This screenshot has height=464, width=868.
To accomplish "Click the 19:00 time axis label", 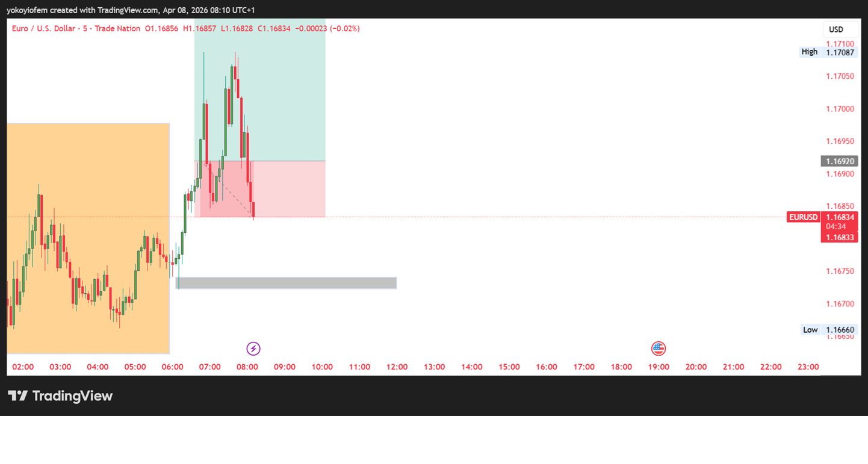I will (659, 367).
